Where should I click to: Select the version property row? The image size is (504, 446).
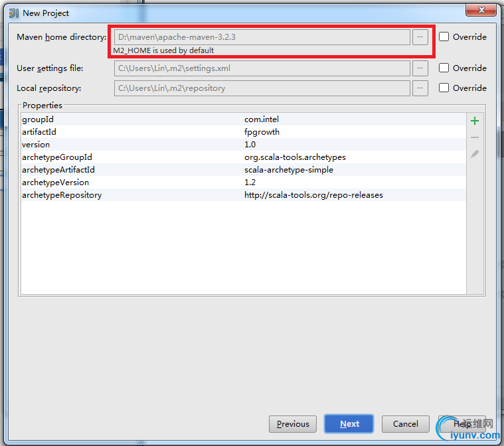(243, 144)
